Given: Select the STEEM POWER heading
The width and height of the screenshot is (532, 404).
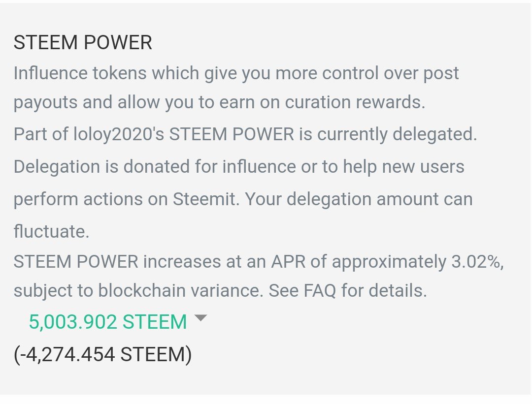Looking at the screenshot, I should tap(83, 42).
